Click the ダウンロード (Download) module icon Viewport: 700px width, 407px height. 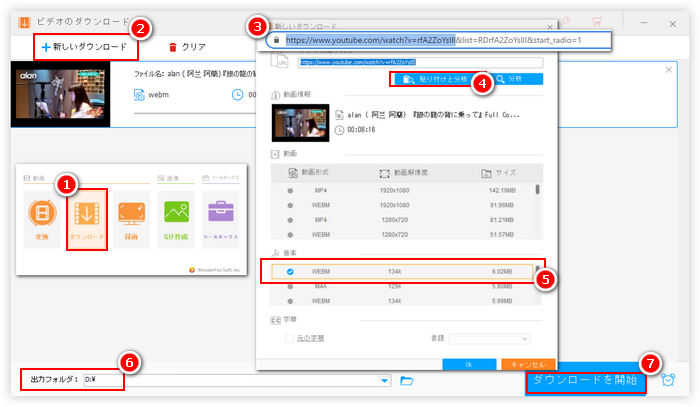pos(85,219)
